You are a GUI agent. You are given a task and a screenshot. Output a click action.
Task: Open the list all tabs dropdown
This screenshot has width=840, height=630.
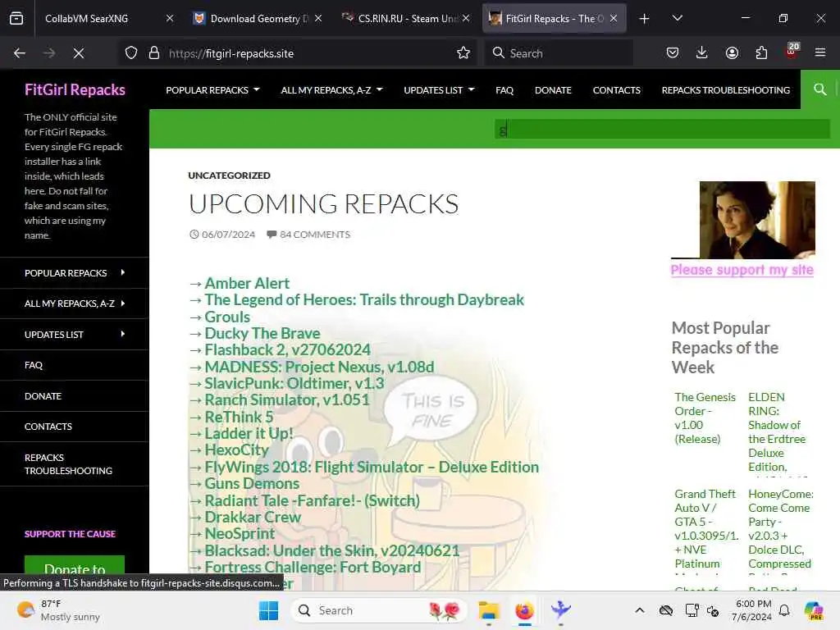677,19
